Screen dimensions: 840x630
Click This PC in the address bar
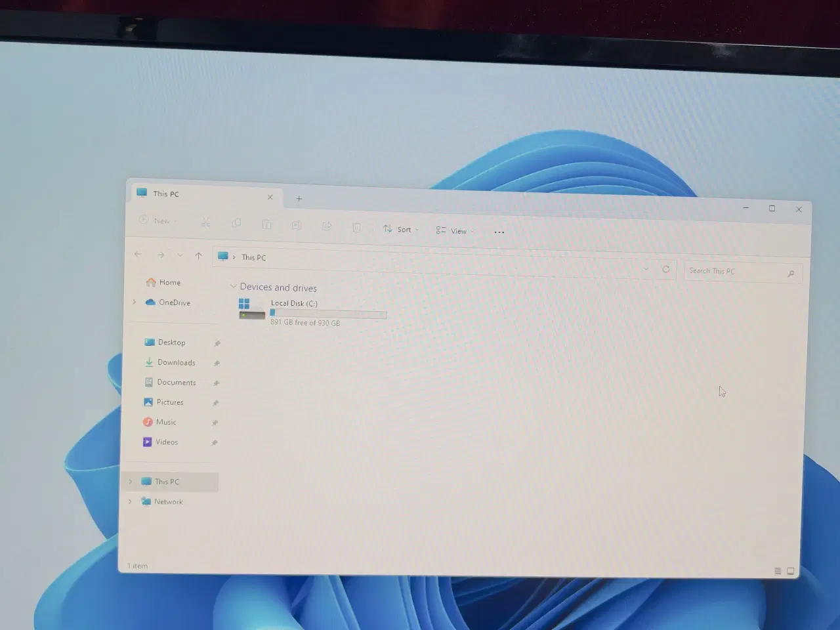coord(253,257)
